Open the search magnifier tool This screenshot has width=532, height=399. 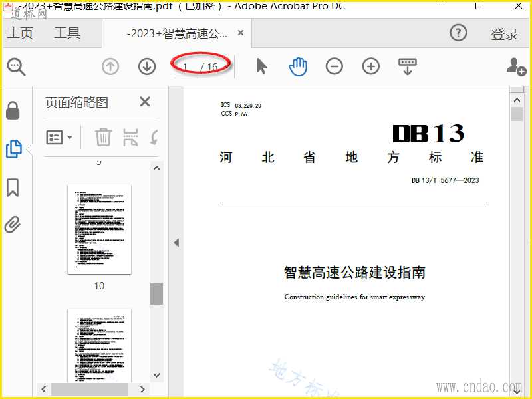[x=16, y=67]
